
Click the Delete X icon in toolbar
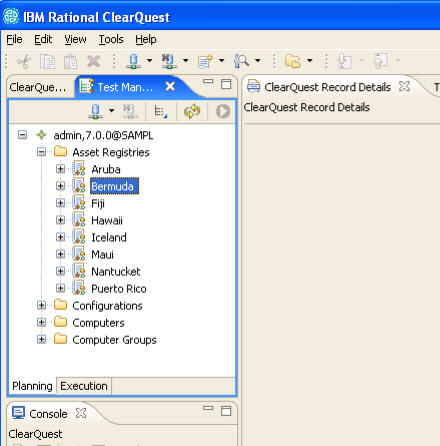tap(94, 61)
